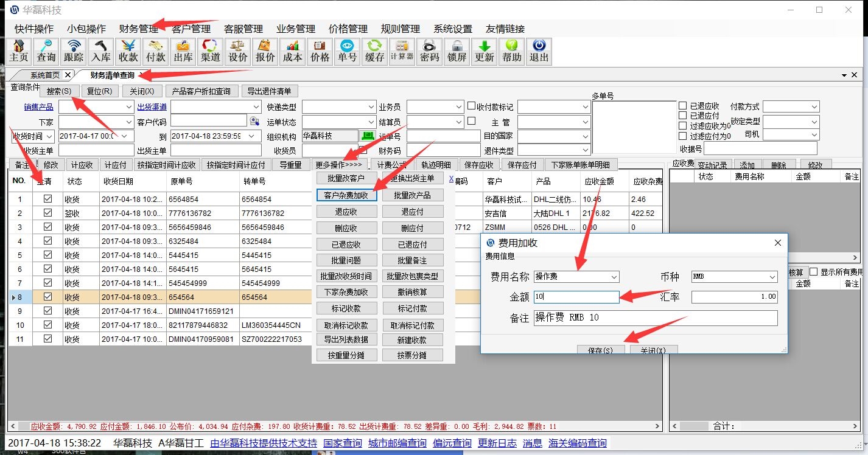The height and width of the screenshot is (455, 868).
Task: Expand the 费用名称 dropdown in dialog
Action: (614, 277)
